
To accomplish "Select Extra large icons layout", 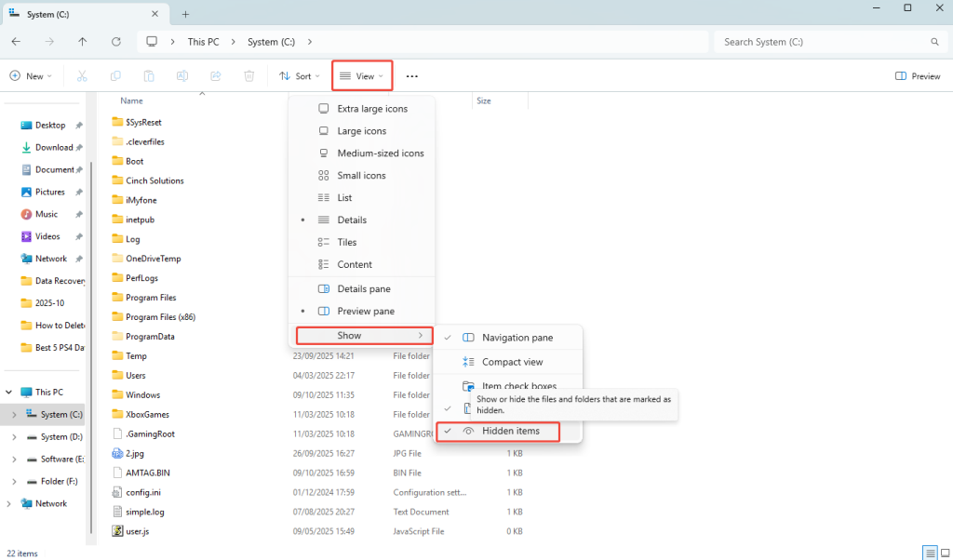I will click(x=371, y=109).
